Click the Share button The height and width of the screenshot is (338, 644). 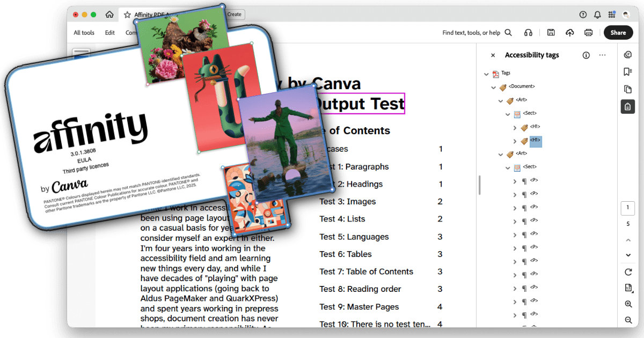pyautogui.click(x=618, y=32)
